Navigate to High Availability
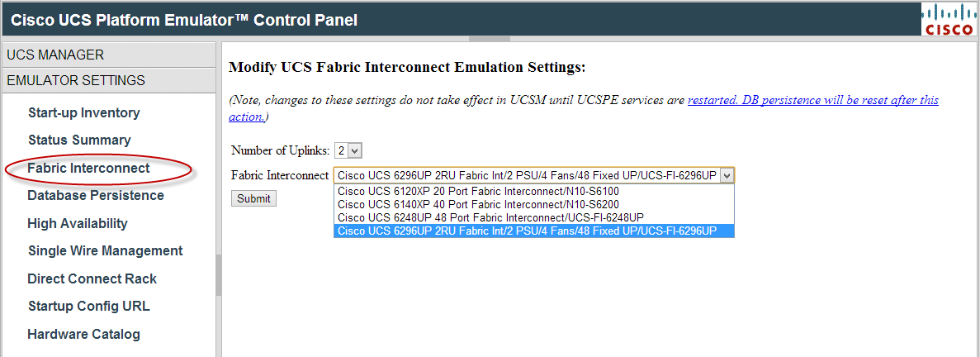The width and height of the screenshot is (980, 357). 78,223
